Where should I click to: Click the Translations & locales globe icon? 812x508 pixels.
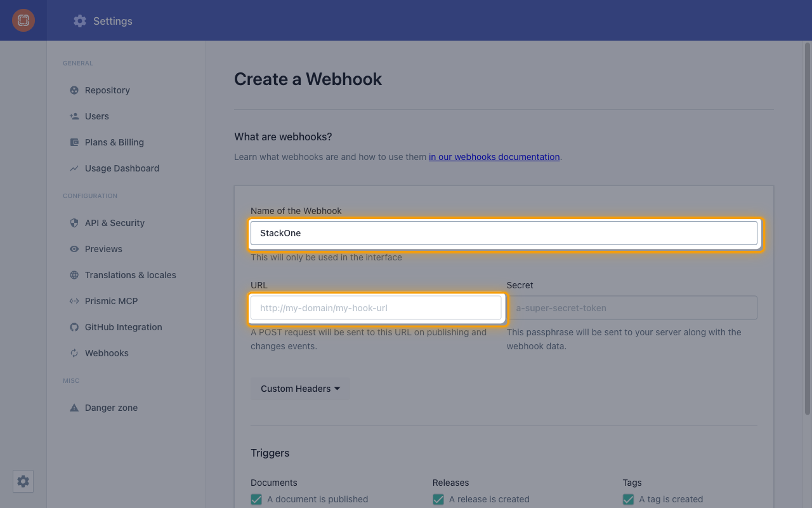[74, 275]
